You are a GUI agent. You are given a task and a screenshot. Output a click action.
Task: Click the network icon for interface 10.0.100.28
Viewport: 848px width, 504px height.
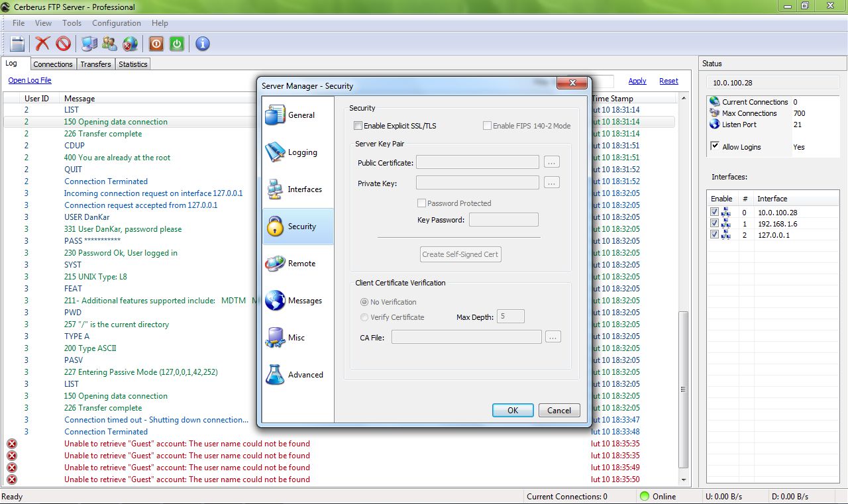(x=725, y=213)
